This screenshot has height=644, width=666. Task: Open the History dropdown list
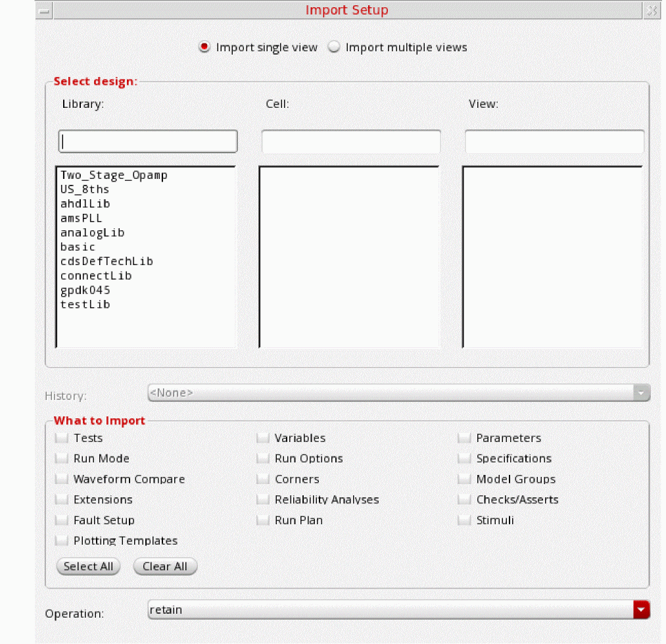pos(398,393)
